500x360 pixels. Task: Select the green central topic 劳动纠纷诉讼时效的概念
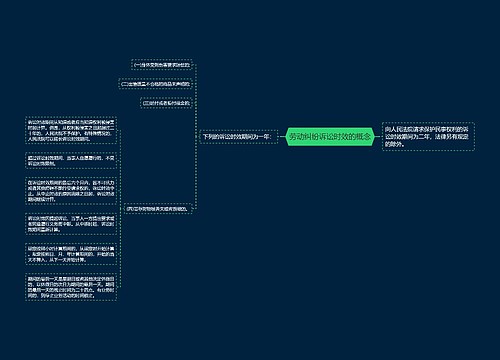330,136
